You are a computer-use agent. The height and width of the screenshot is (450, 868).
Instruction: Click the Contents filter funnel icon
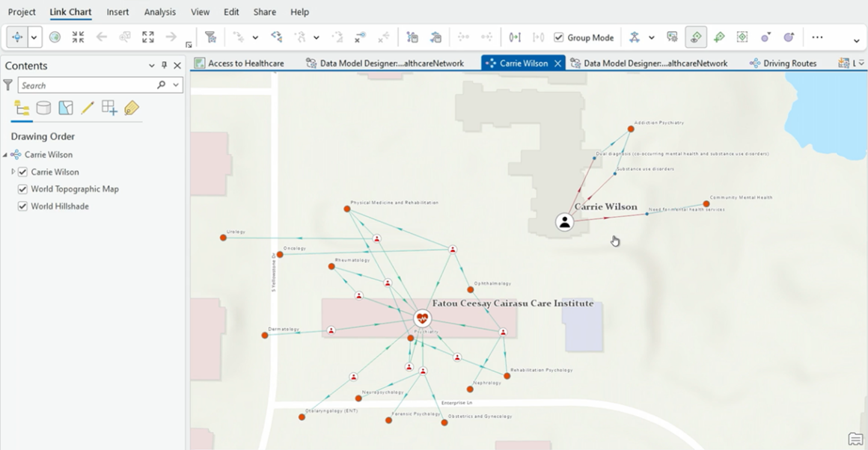click(7, 85)
